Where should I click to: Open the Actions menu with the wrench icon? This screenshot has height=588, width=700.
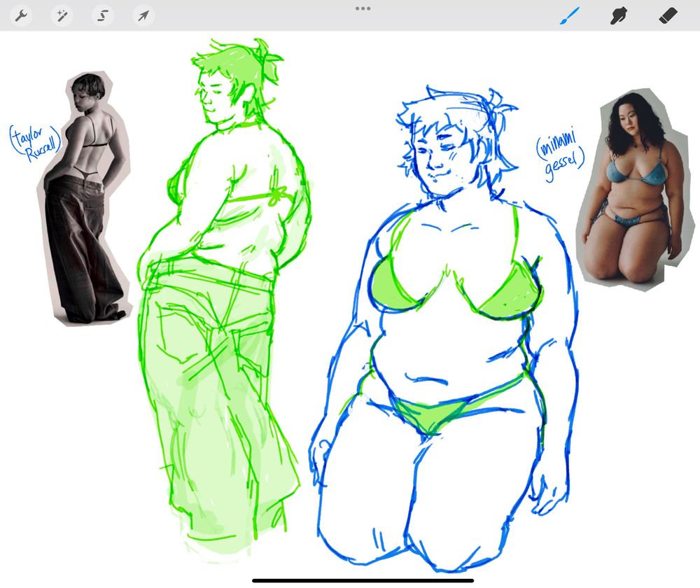pos(20,14)
